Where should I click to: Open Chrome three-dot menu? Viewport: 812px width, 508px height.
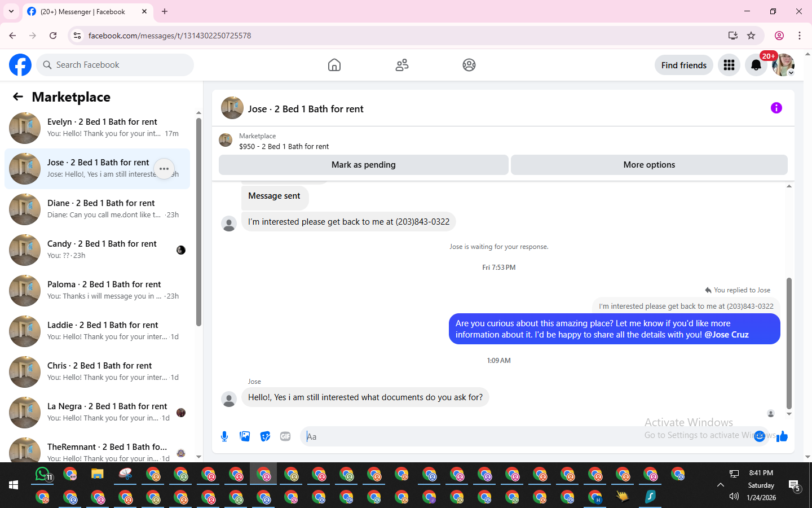pyautogui.click(x=800, y=36)
